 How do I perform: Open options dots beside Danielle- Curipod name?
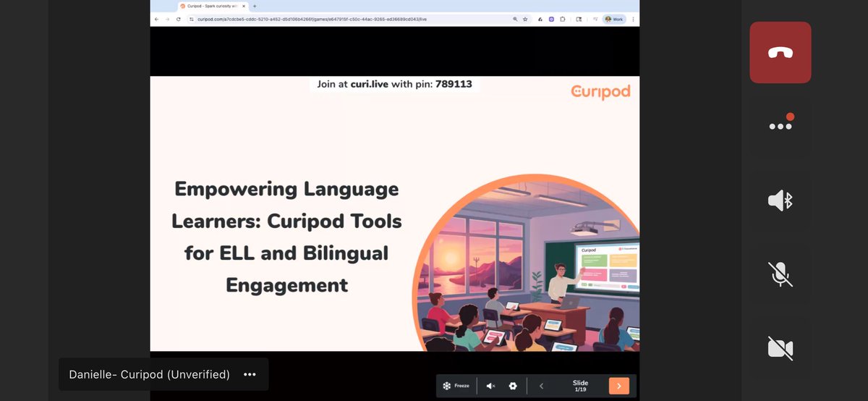(x=250, y=374)
